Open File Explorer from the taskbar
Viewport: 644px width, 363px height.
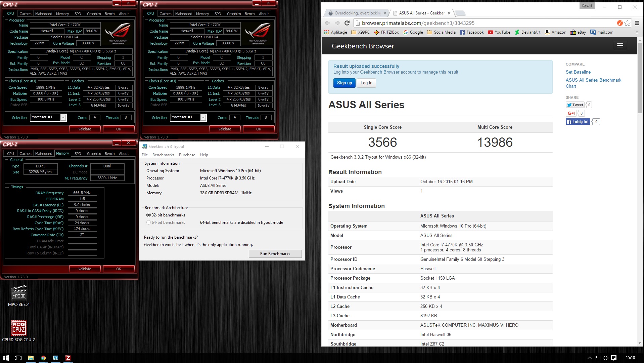point(31,358)
